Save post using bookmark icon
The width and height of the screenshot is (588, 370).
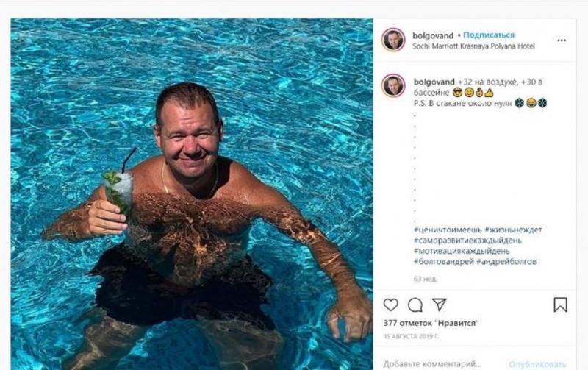(x=560, y=305)
